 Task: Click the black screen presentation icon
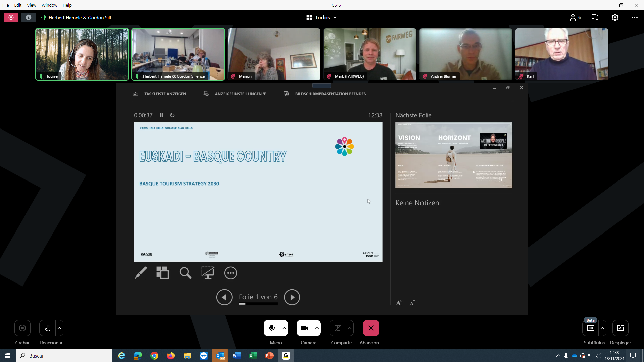(x=208, y=273)
